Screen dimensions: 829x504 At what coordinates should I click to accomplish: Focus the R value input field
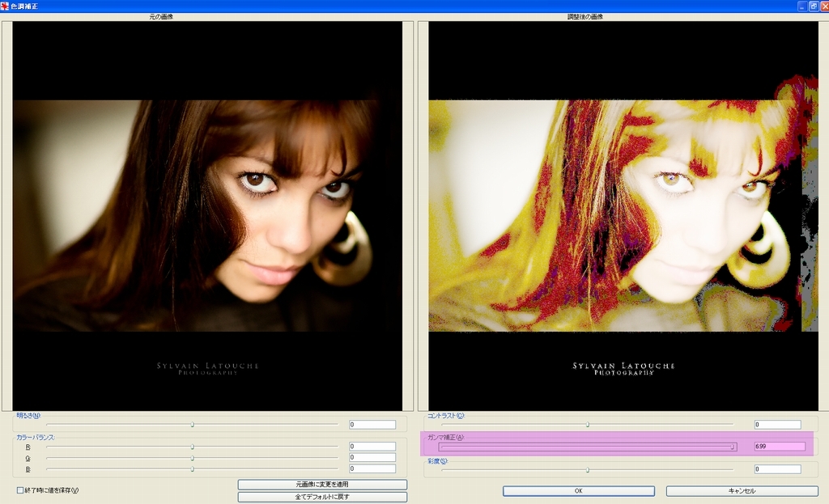coord(372,447)
